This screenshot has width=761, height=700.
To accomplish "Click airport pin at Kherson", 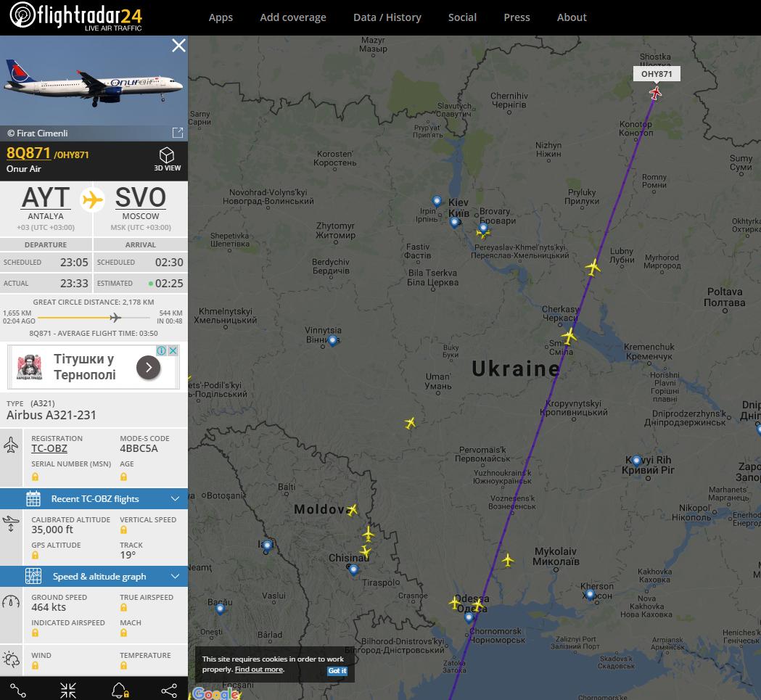I will [x=590, y=594].
